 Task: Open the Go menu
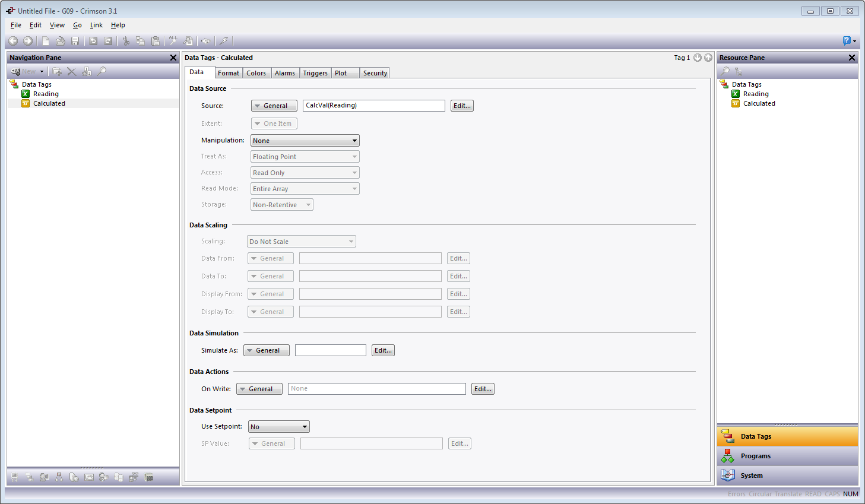point(77,25)
